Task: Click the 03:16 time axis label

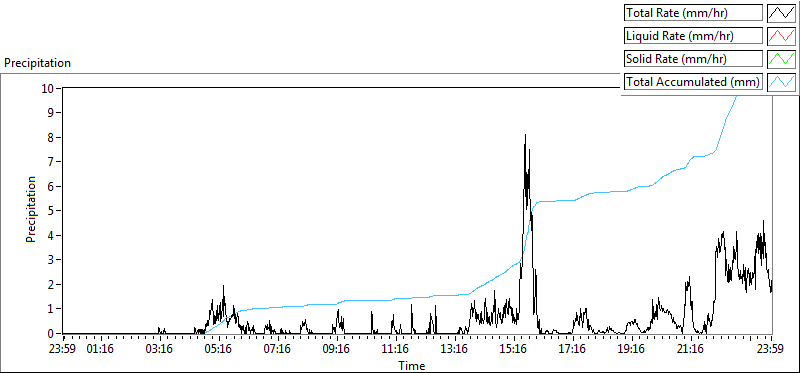Action: pos(160,350)
